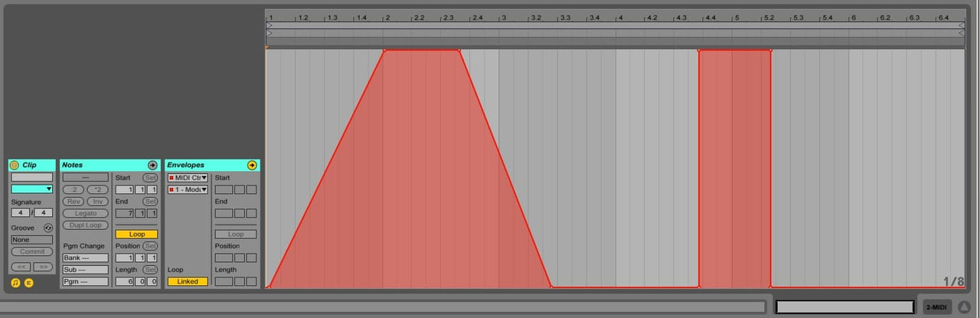Image resolution: width=980 pixels, height=318 pixels.
Task: Click Set next to Notes Start
Action: tap(150, 178)
